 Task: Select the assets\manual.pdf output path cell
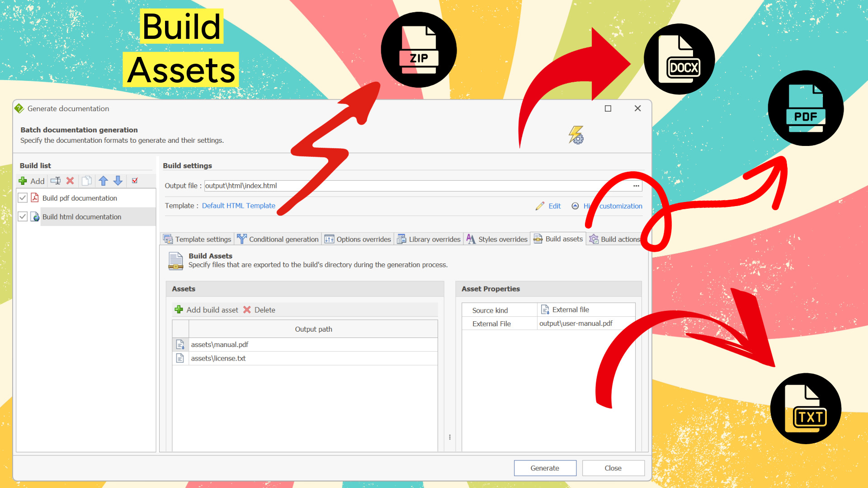[313, 344]
